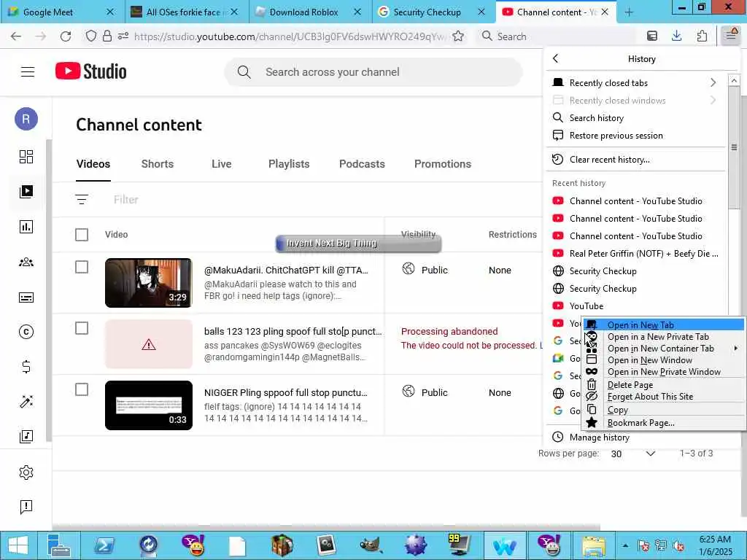Viewport: 747px width, 560px height.
Task: Click tracking protection shield icon
Action: (x=90, y=36)
